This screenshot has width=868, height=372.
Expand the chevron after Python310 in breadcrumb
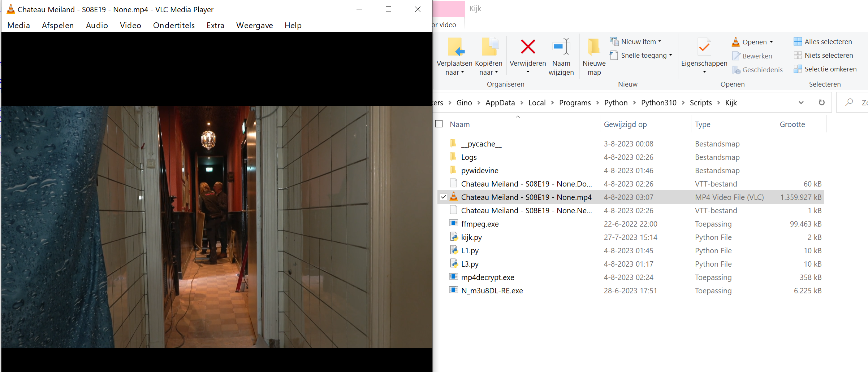coord(683,102)
